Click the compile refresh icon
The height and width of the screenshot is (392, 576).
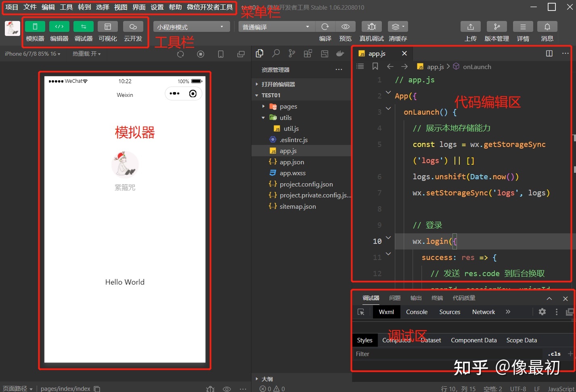click(325, 27)
